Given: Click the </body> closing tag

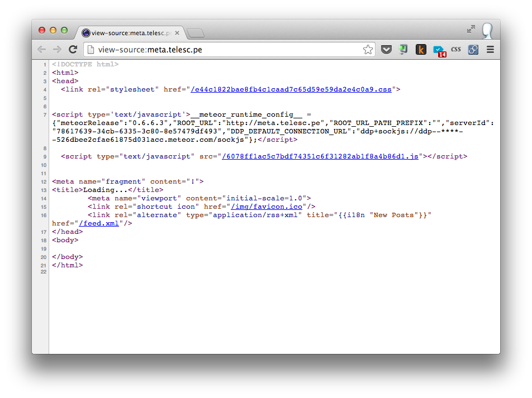Looking at the screenshot, I should point(67,257).
